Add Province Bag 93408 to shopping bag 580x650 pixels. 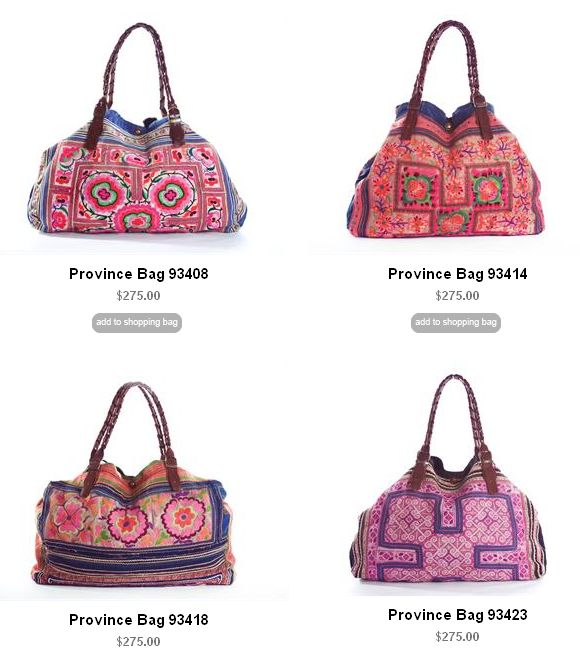137,323
